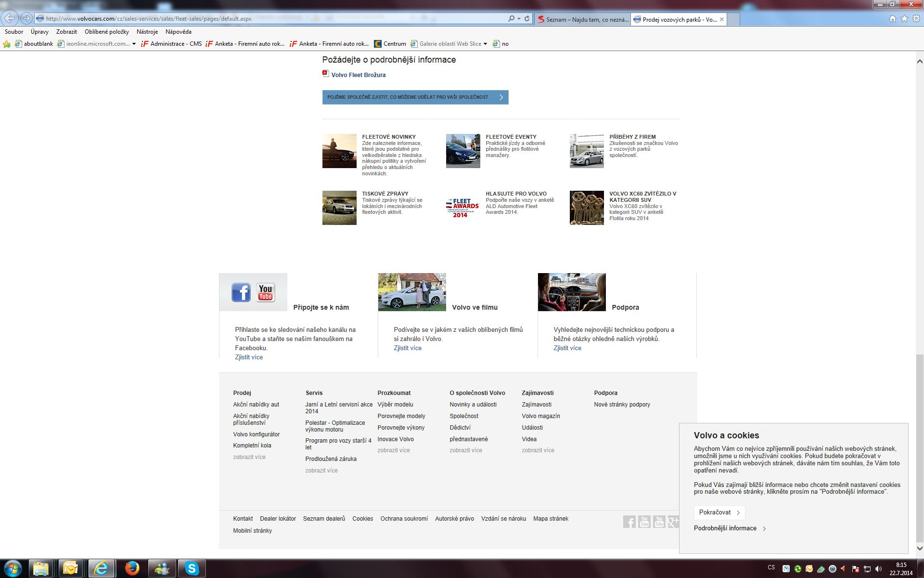Open Fleetové novinky article heading
The width and height of the screenshot is (924, 578).
(389, 137)
